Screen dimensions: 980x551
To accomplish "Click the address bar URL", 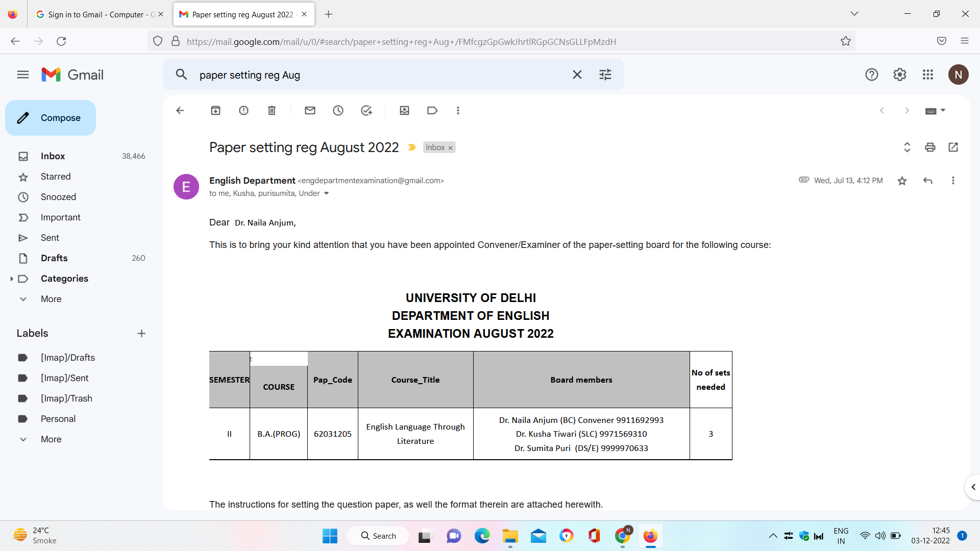I will point(401,42).
